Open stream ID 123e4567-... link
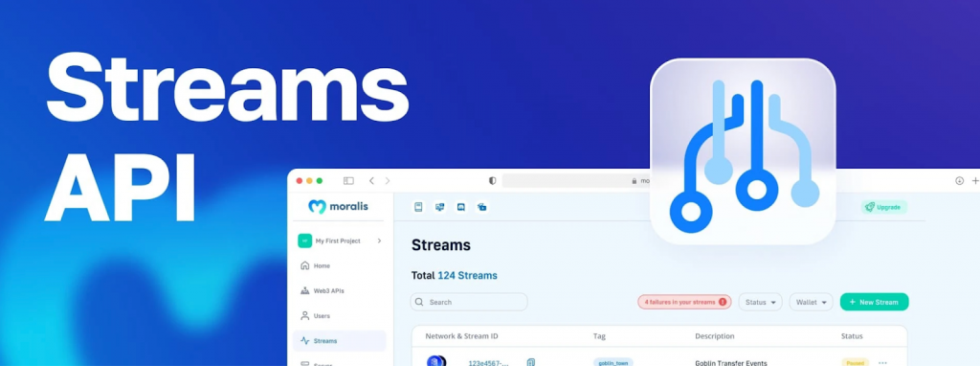This screenshot has width=980, height=366. pyautogui.click(x=489, y=363)
